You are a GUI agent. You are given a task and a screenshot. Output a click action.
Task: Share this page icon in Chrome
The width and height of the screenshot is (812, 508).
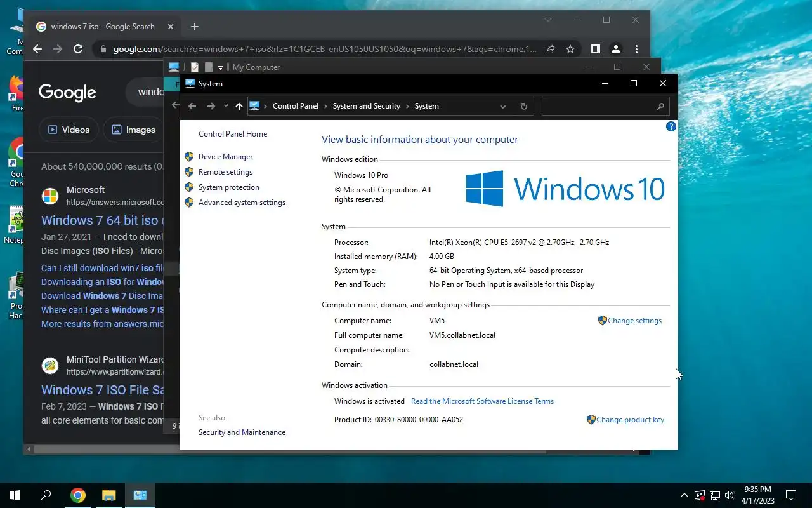click(550, 49)
